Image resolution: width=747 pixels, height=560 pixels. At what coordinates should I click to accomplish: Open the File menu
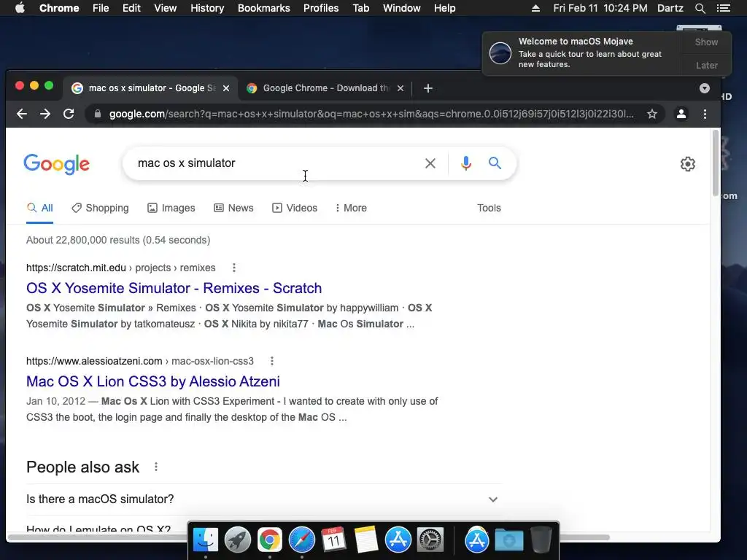[101, 8]
